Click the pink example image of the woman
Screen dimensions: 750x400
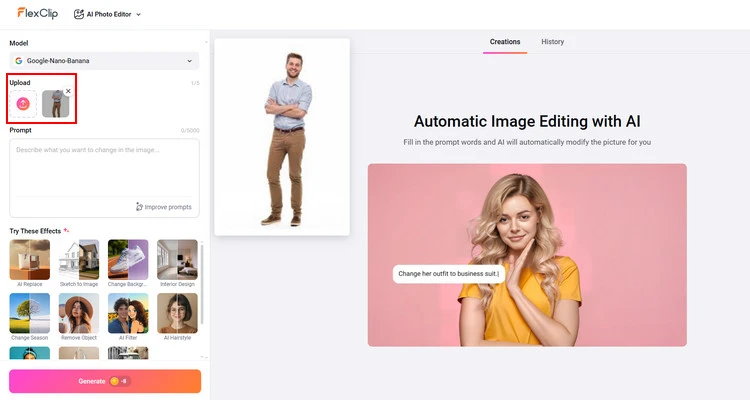[x=527, y=255]
